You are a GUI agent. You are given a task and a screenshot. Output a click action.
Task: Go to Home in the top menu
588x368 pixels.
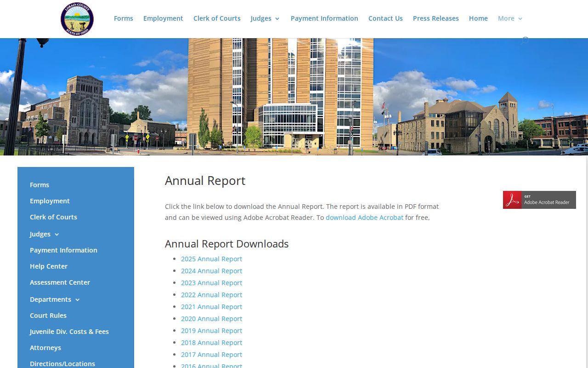coord(478,18)
